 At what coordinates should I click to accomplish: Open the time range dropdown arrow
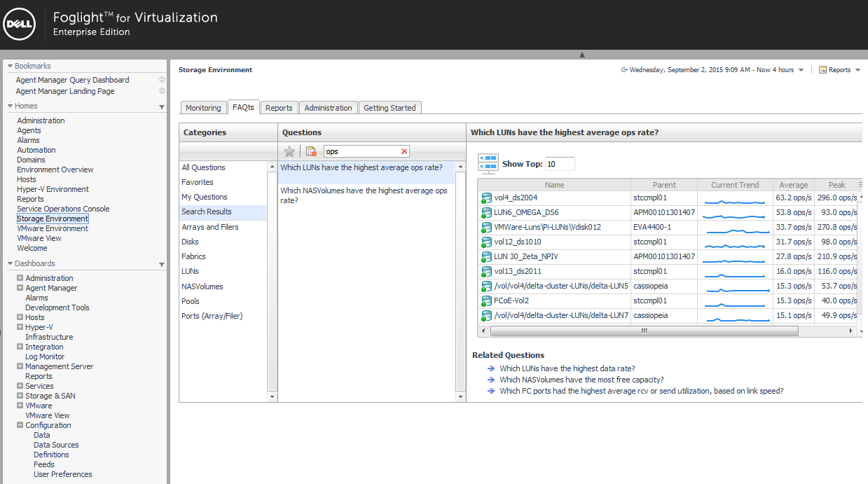[801, 70]
